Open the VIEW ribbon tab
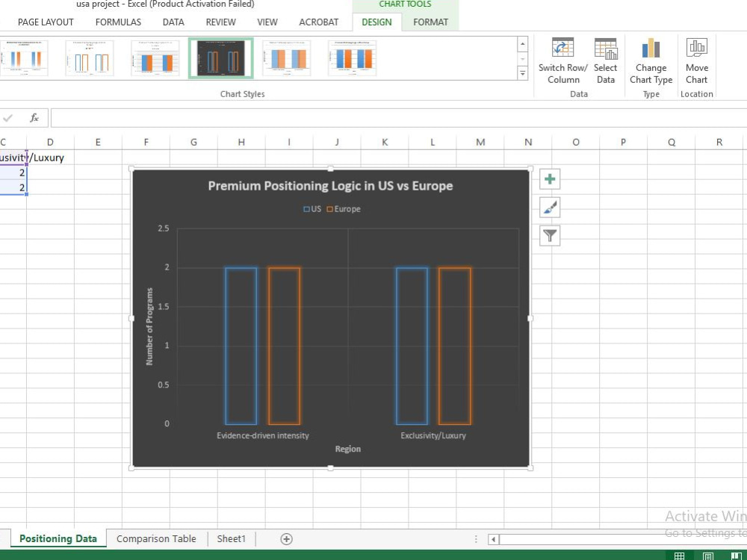Viewport: 747px width, 560px height. click(x=267, y=22)
